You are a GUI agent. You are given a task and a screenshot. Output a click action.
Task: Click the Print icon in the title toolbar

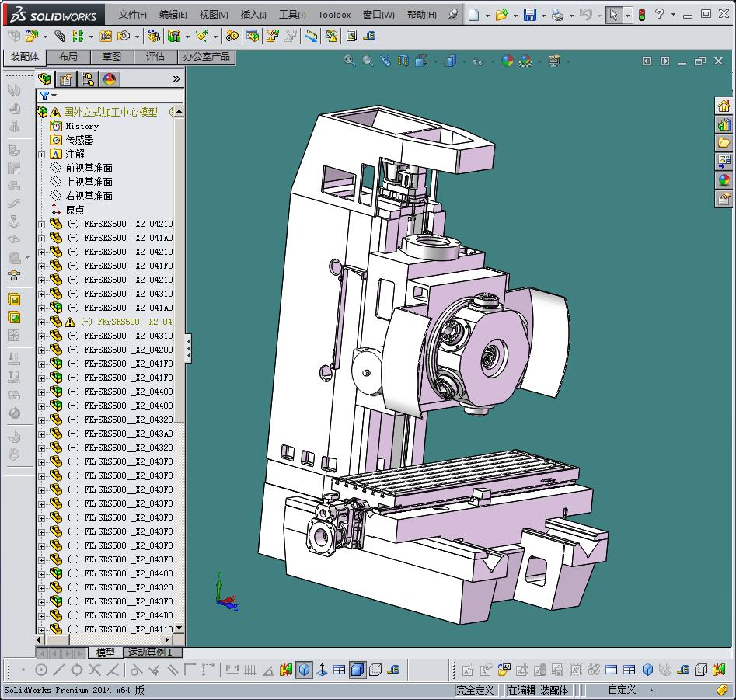[556, 15]
